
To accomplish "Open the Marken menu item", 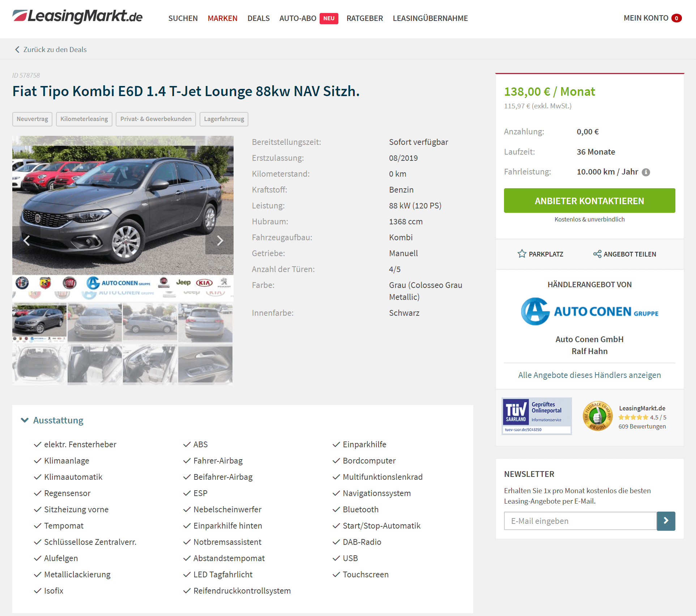I will (x=222, y=18).
